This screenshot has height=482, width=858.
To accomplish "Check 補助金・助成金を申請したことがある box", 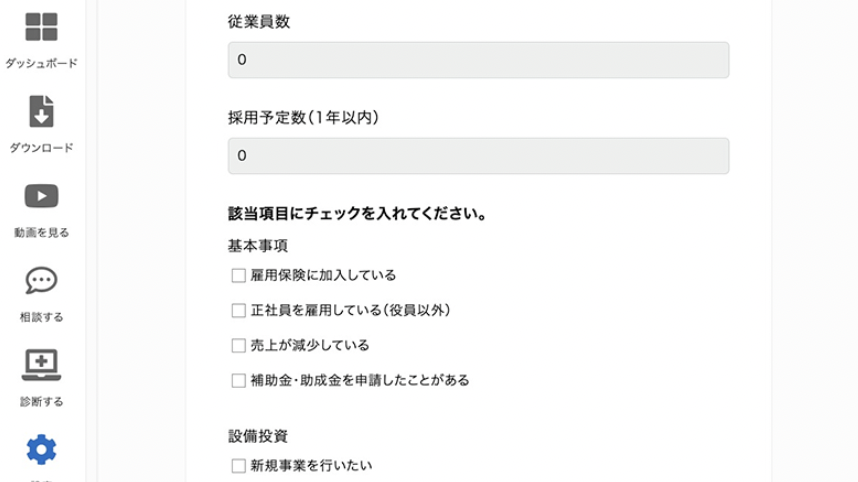I will pos(238,380).
